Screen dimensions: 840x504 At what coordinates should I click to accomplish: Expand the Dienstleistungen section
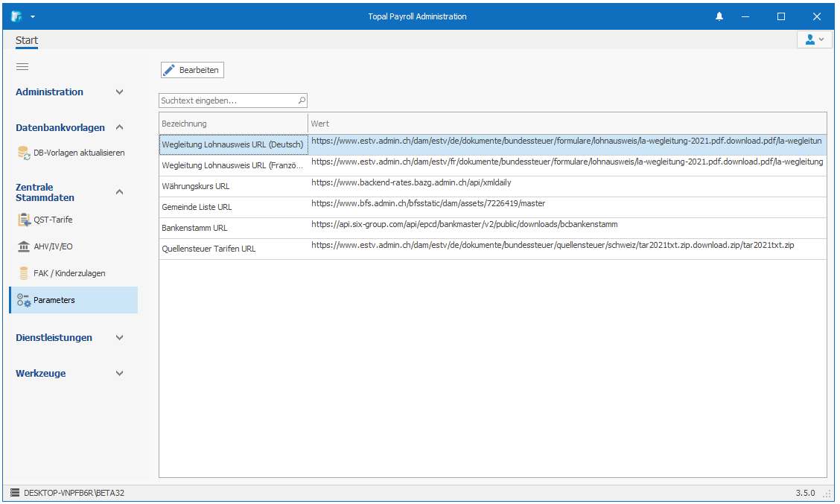pos(119,337)
